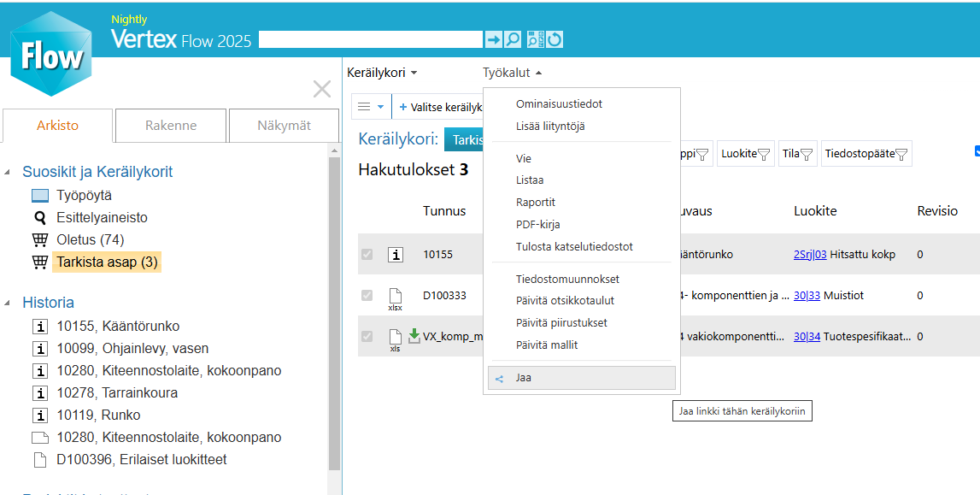The image size is (980, 495).
Task: Click the document icon of D100396
Action: coord(40,460)
